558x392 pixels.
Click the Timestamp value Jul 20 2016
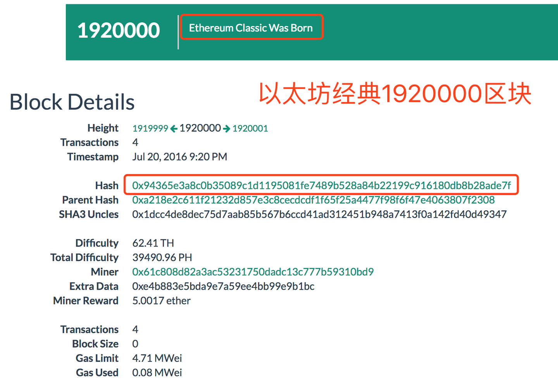180,156
